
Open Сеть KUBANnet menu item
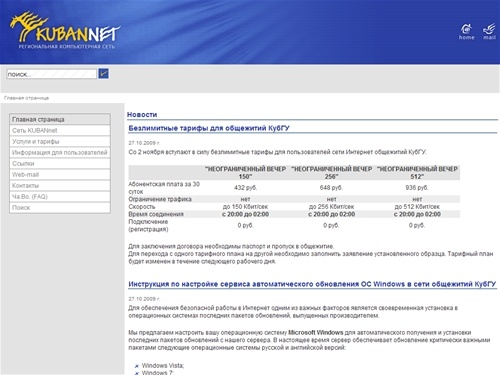point(60,130)
